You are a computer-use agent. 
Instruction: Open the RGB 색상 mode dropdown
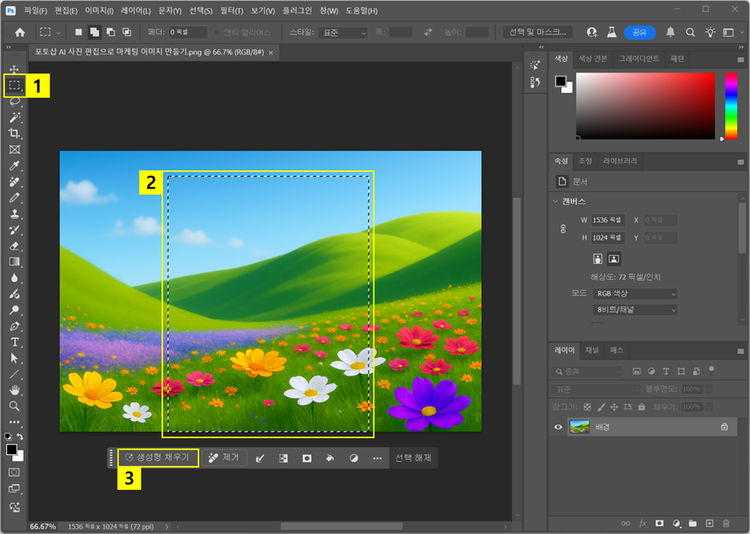pyautogui.click(x=636, y=294)
